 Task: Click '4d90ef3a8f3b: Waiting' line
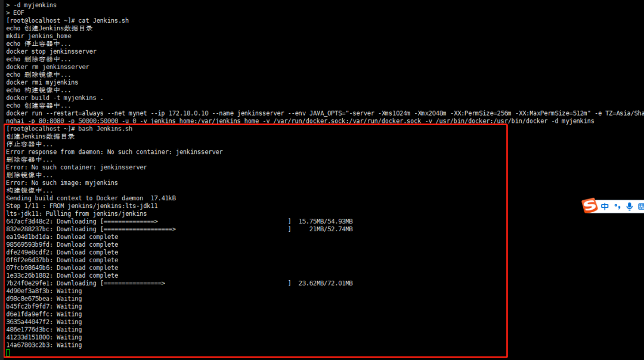(x=44, y=291)
